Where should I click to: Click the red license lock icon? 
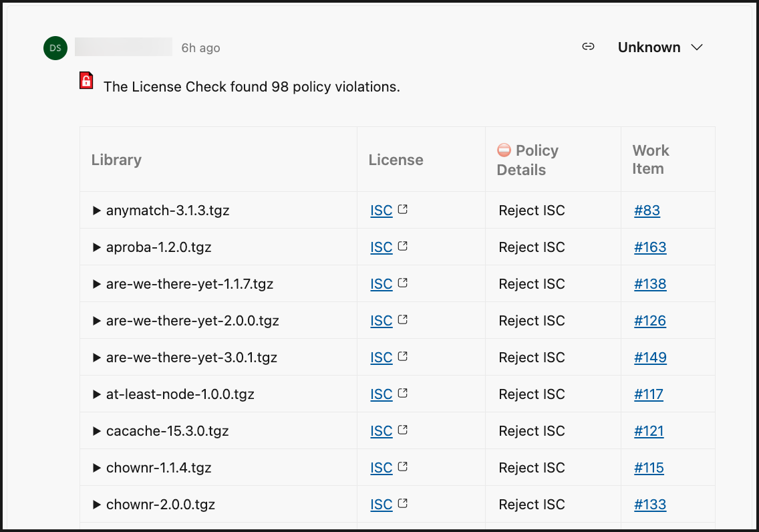(86, 81)
